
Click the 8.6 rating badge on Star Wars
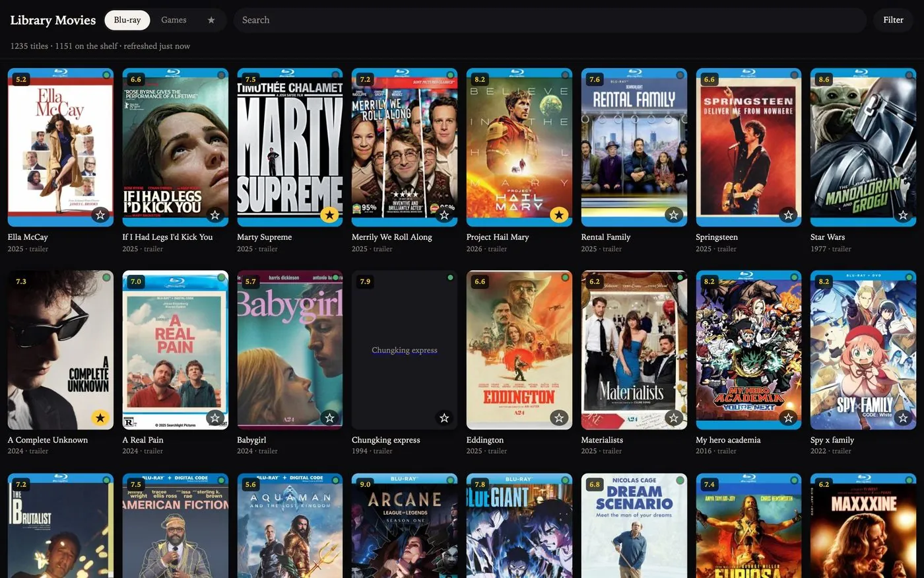coord(824,79)
